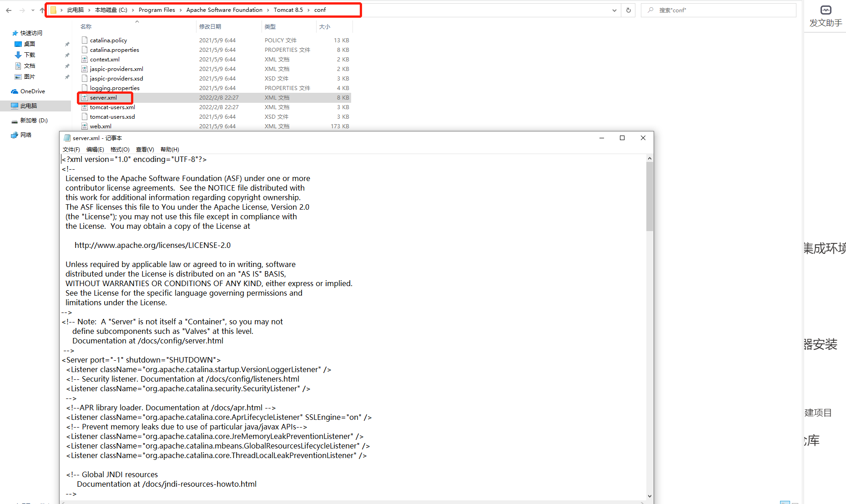
Task: Open Notepad 帮助(H) menu
Action: click(x=170, y=150)
